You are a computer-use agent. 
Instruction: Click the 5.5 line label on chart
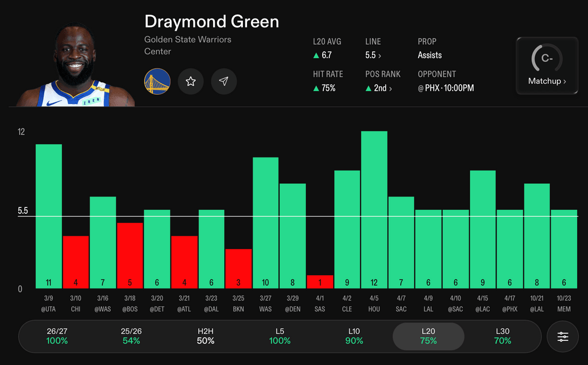click(23, 210)
